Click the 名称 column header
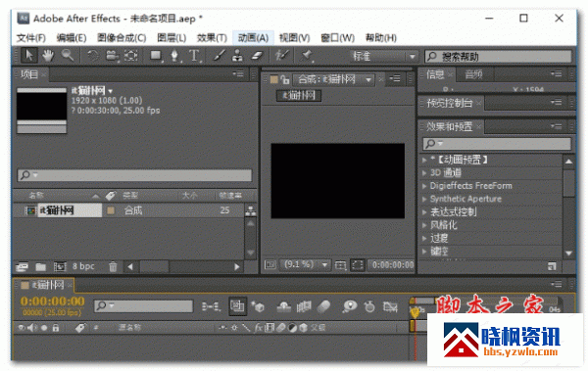 [36, 195]
